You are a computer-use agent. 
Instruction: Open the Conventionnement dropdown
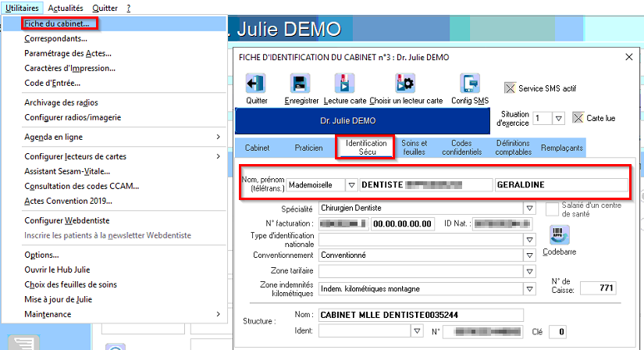pyautogui.click(x=529, y=255)
